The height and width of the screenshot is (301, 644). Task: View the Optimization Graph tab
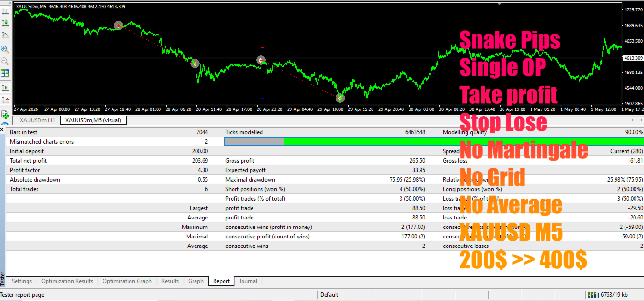click(127, 281)
